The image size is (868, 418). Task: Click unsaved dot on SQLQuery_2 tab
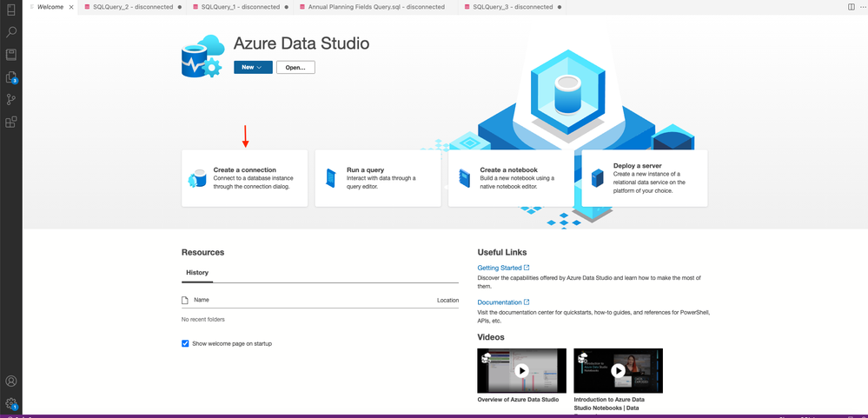click(180, 7)
